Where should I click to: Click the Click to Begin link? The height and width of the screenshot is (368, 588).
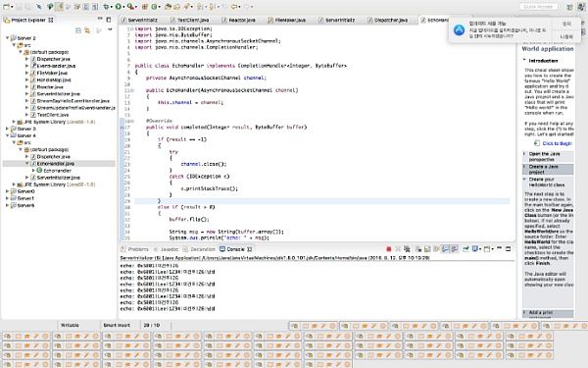click(x=557, y=143)
